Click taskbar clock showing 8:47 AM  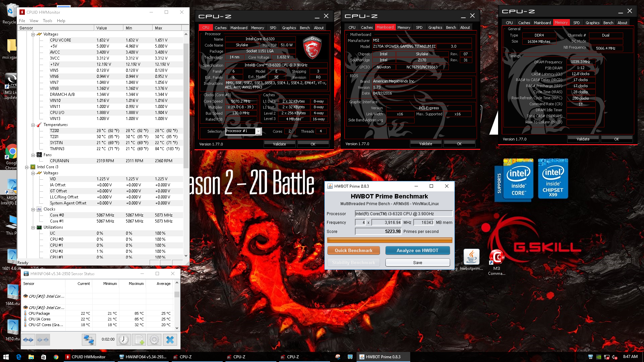(x=630, y=357)
